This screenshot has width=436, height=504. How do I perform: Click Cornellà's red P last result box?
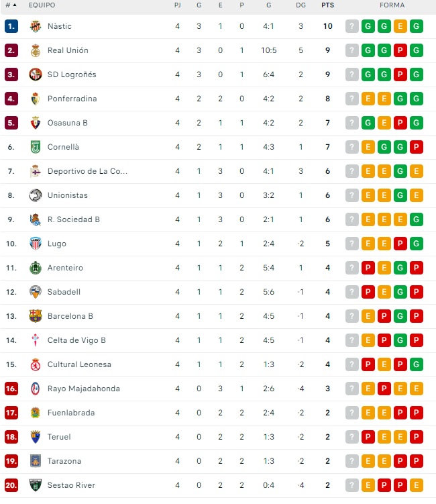click(x=417, y=147)
